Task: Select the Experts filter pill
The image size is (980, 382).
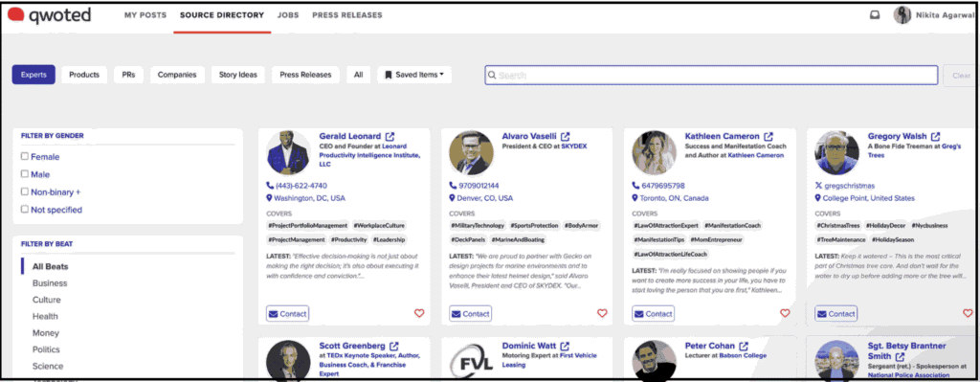Action: pos(33,75)
